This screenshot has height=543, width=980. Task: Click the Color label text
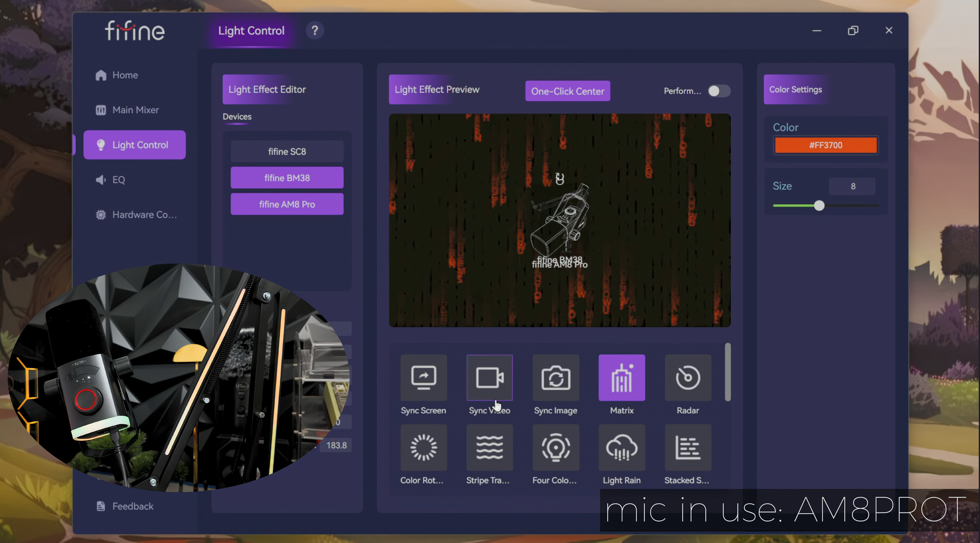tap(785, 127)
